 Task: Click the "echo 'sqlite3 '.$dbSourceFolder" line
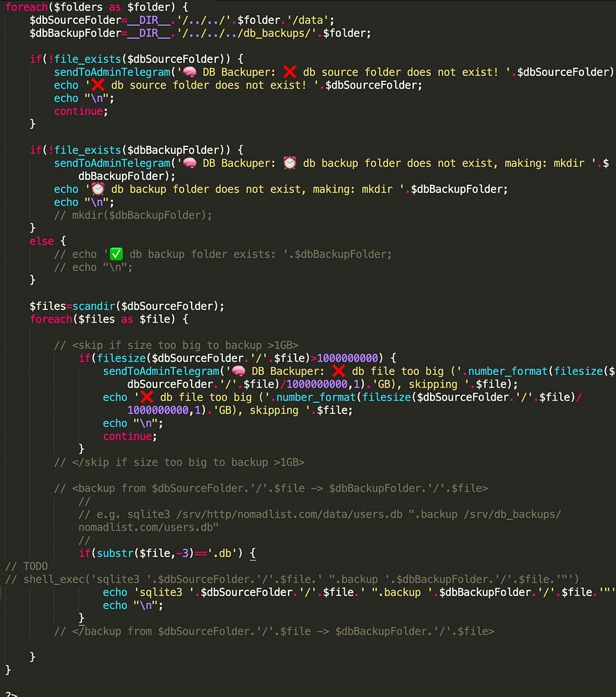359,592
